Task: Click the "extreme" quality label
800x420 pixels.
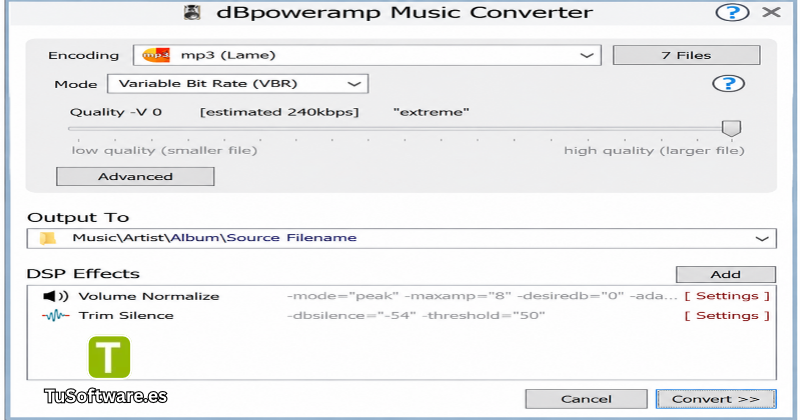Action: [x=431, y=112]
